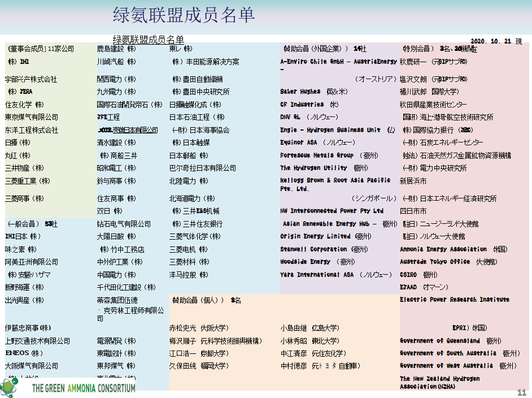
Task: Select the entry 阿美亚洲有限公司
Action: pyautogui.click(x=32, y=262)
